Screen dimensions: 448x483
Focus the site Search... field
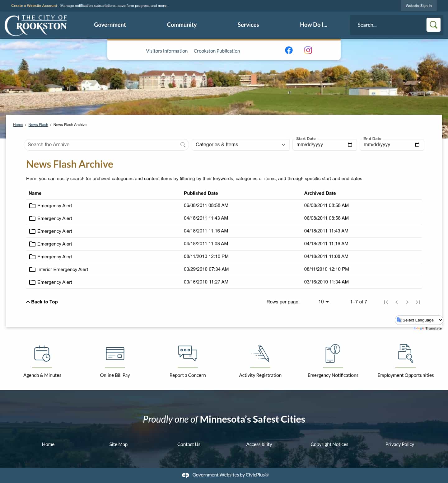(x=388, y=25)
